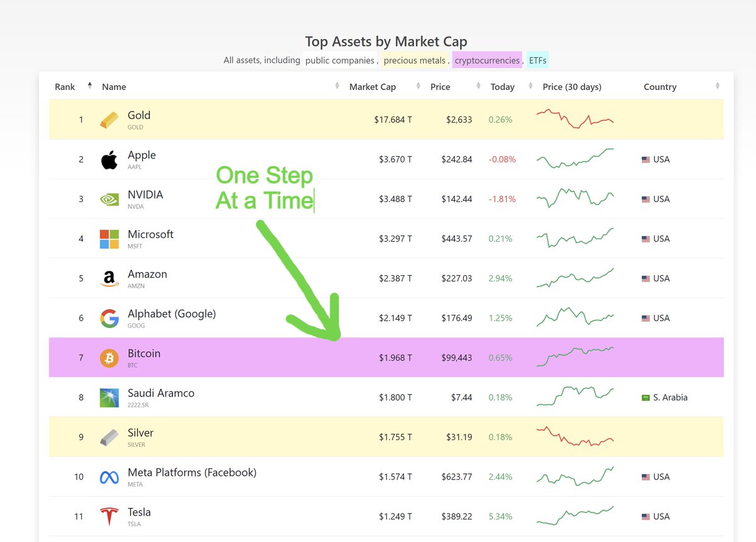Click the USA flag in Amazon row
Screen dimensions: 756x542
click(646, 279)
